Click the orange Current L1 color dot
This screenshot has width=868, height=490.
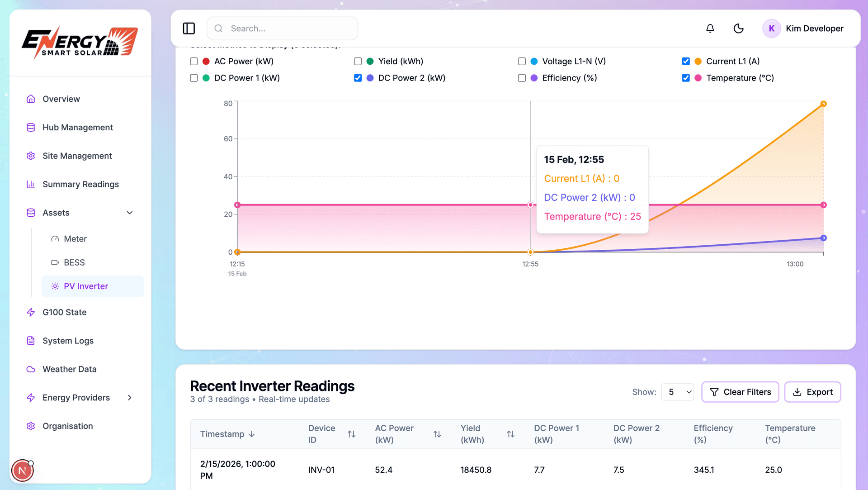(x=698, y=61)
